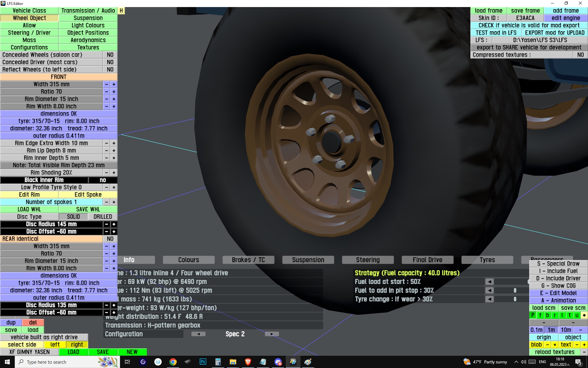
Task: Go to previous Configuration with left arrow
Action: (198, 334)
